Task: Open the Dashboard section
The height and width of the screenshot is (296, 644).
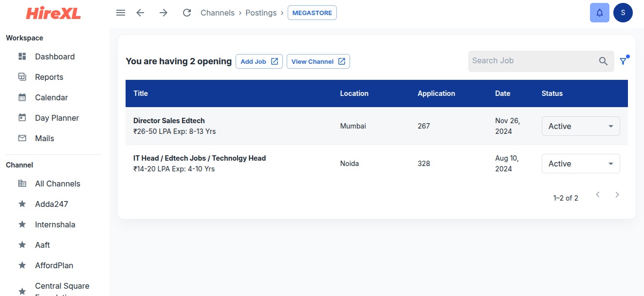Action: click(55, 56)
